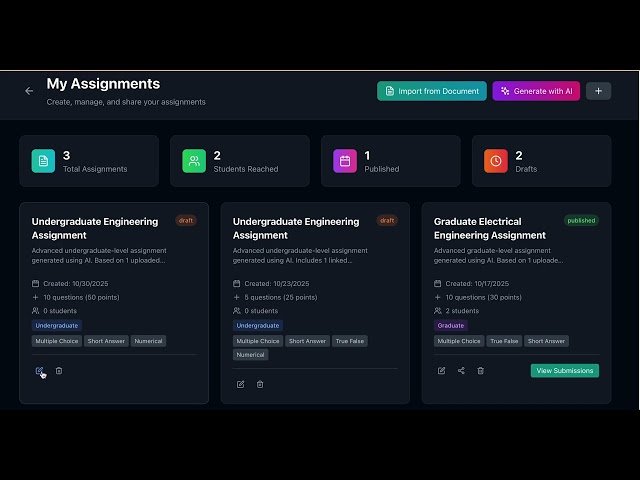Click the Published calendar icon
Viewport: 640px width, 480px height.
pyautogui.click(x=345, y=161)
